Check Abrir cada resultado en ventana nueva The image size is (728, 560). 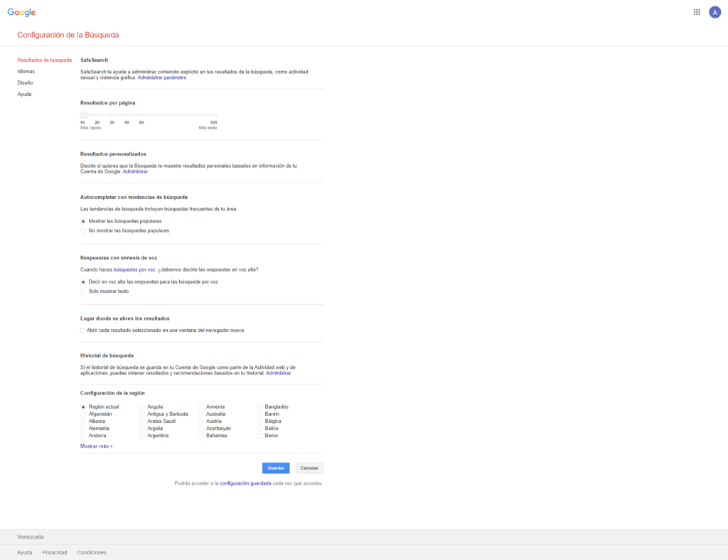82,330
